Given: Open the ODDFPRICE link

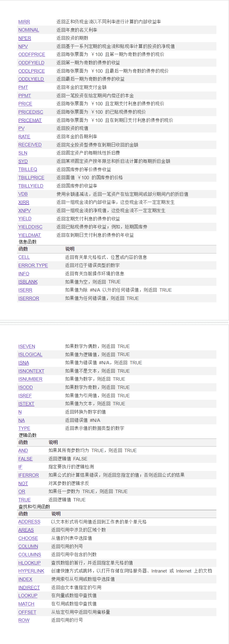Looking at the screenshot, I should pyautogui.click(x=32, y=55).
